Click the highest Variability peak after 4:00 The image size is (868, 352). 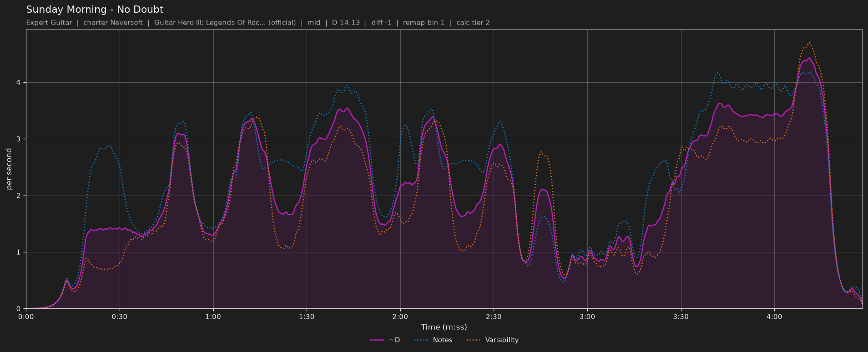pos(809,43)
